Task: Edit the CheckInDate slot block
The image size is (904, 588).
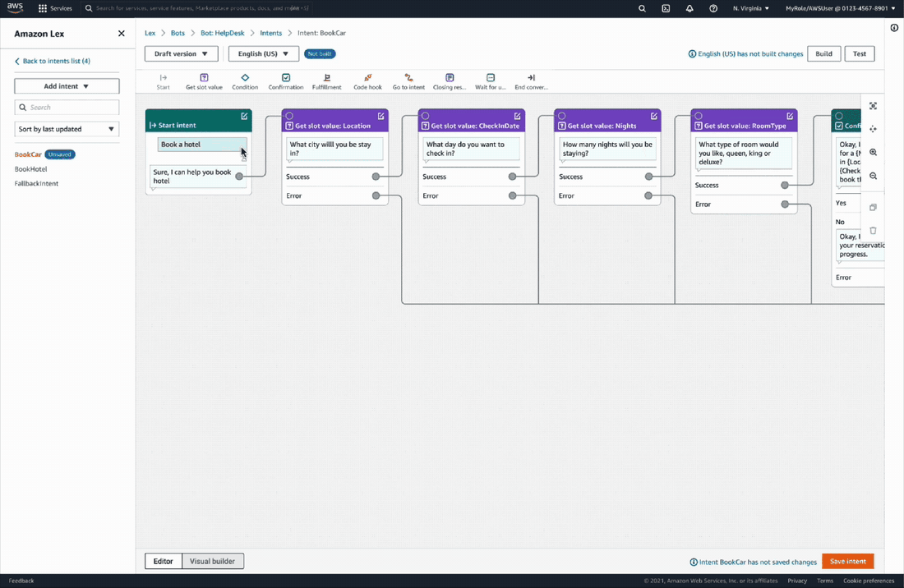Action: coord(517,117)
